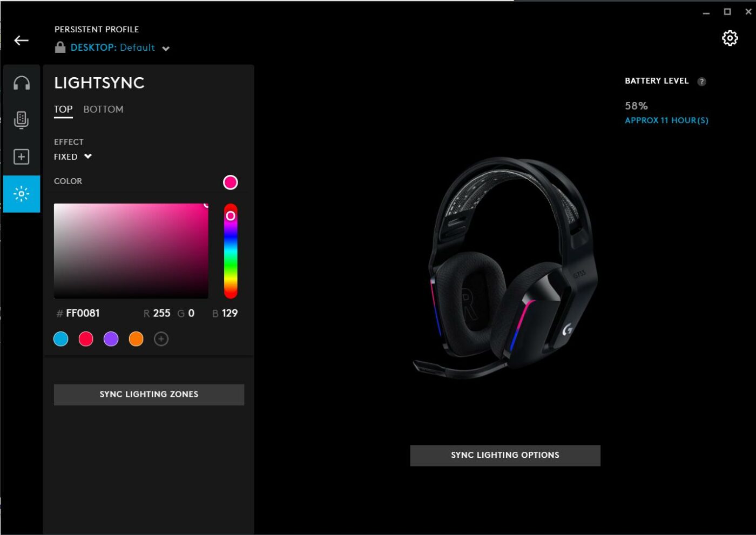Open the BOTTOM lighting zone tab
This screenshot has height=535, width=756.
103,109
